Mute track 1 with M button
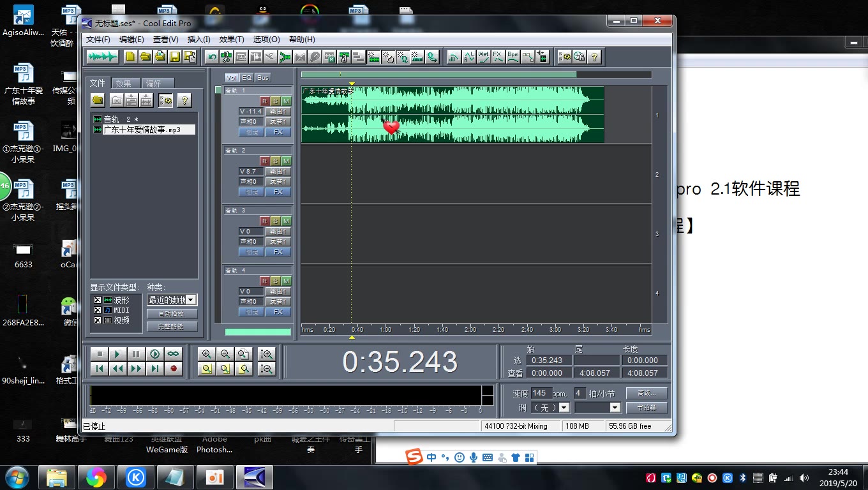The height and width of the screenshot is (490, 868). pos(286,101)
